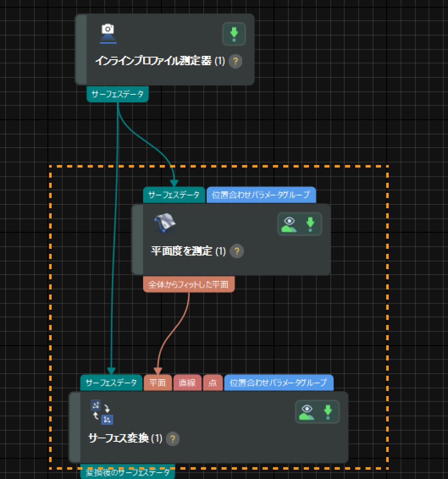
Task: Click サーフェスデータ input port of サーフェス変換
Action: [x=111, y=383]
